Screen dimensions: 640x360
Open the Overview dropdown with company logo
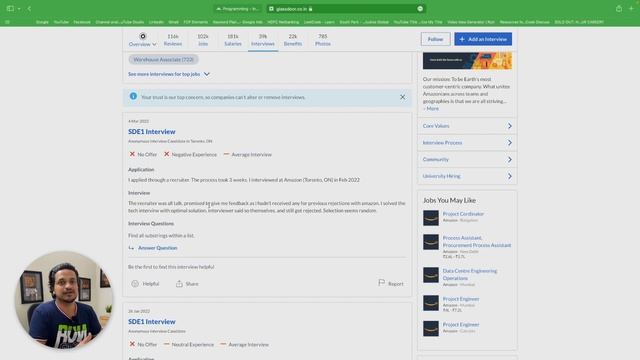coord(142,40)
